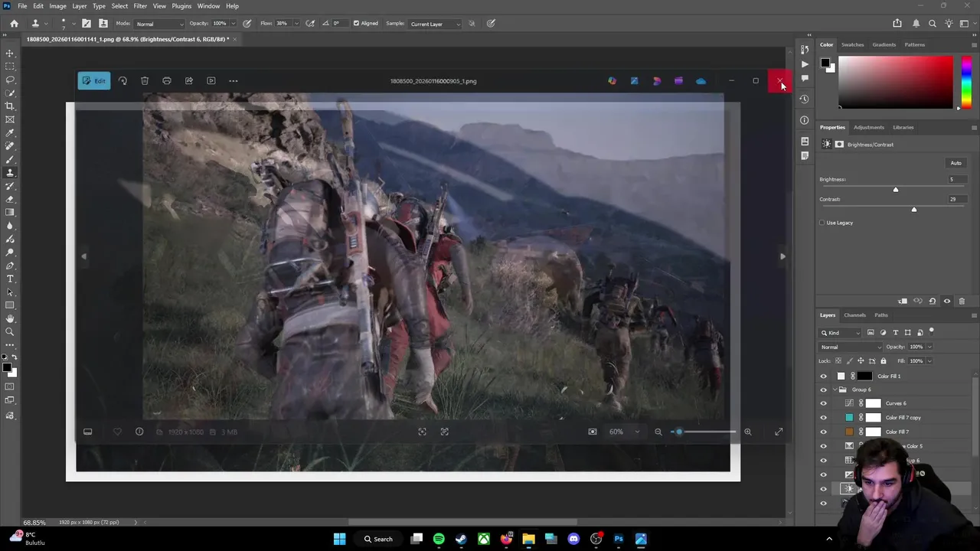
Task: Select the Lasso tool
Action: [10, 80]
